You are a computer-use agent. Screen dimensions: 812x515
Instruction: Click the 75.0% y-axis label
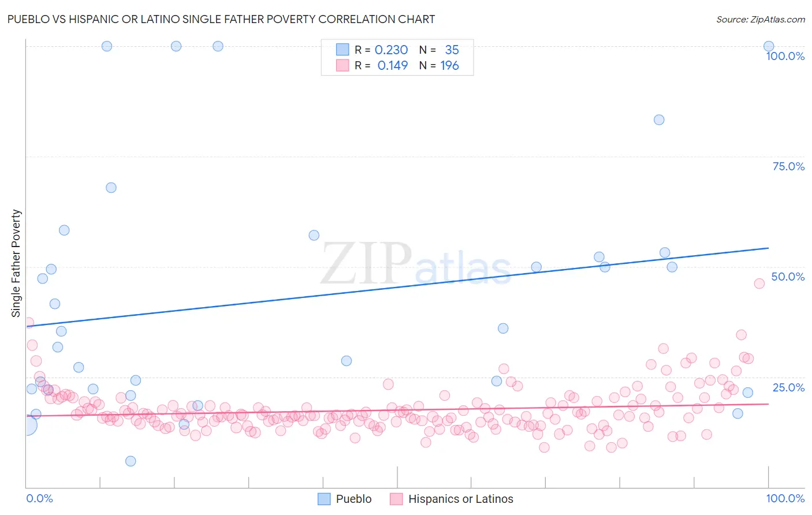click(x=788, y=166)
